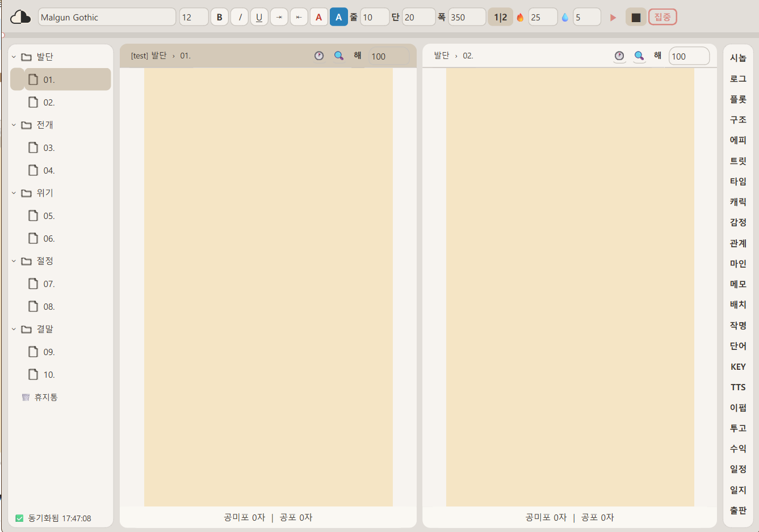Open the 시놉 synopsis tab
This screenshot has height=532, width=759.
point(738,58)
